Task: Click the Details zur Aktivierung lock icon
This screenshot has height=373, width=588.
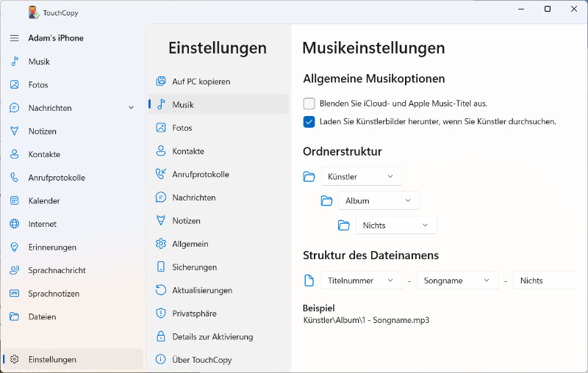Action: click(x=161, y=336)
